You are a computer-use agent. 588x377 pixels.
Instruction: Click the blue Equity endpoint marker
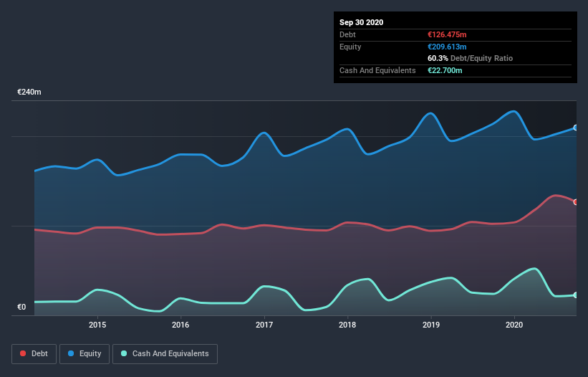pyautogui.click(x=576, y=128)
